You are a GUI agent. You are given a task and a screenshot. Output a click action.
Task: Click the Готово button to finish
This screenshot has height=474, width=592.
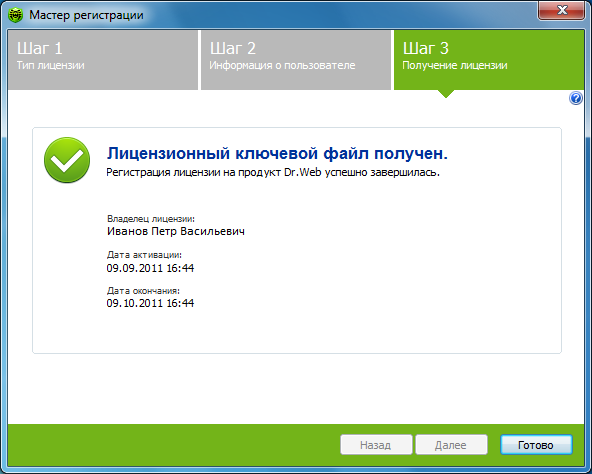536,445
